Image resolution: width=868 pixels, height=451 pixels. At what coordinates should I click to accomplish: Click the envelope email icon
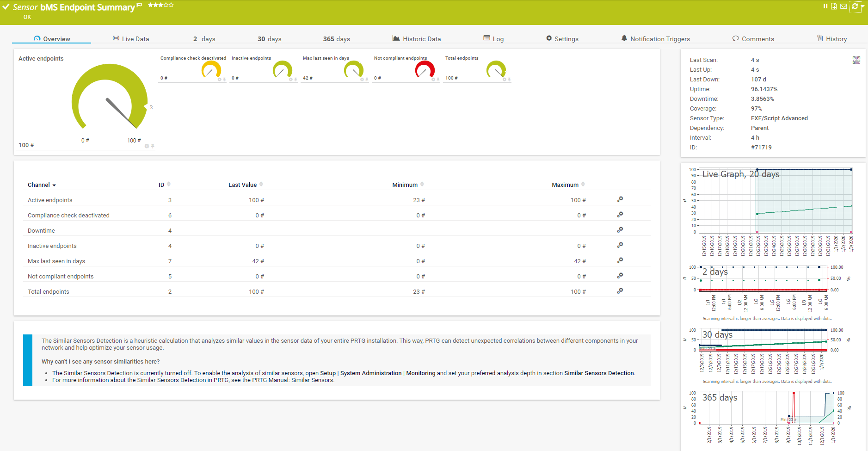click(844, 6)
